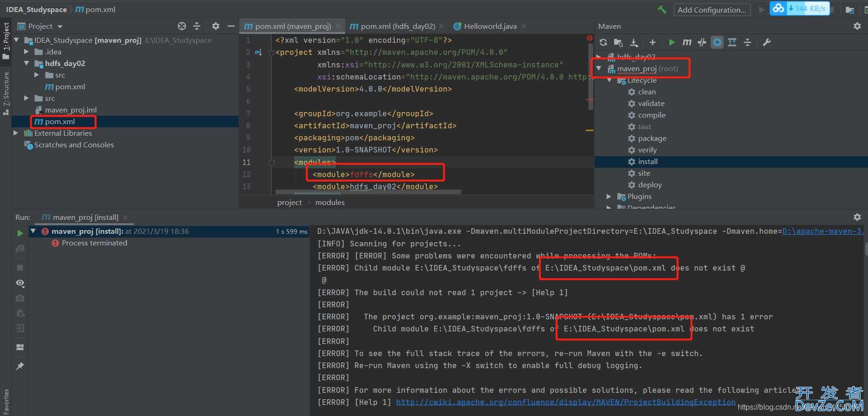
Task: Add Maven project with plus icon
Action: pos(653,42)
